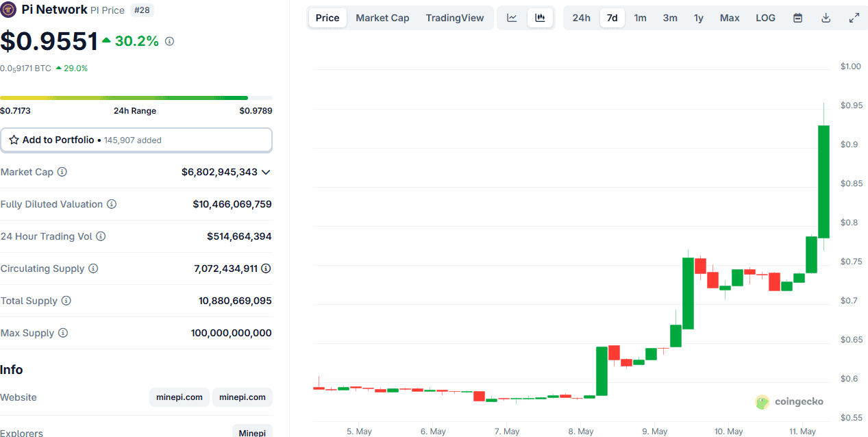
Task: Click info icon next to Market Cap
Action: tap(62, 172)
